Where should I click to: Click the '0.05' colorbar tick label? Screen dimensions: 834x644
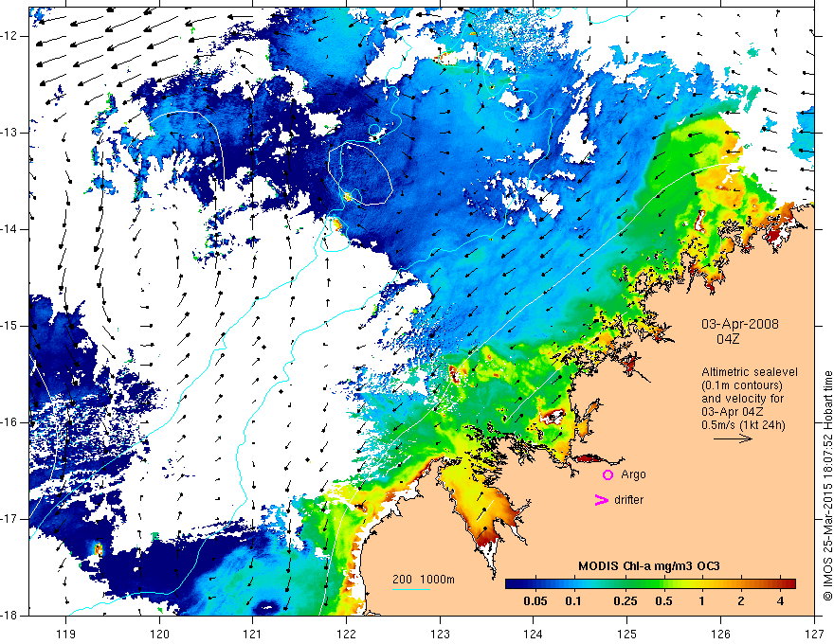point(535,601)
